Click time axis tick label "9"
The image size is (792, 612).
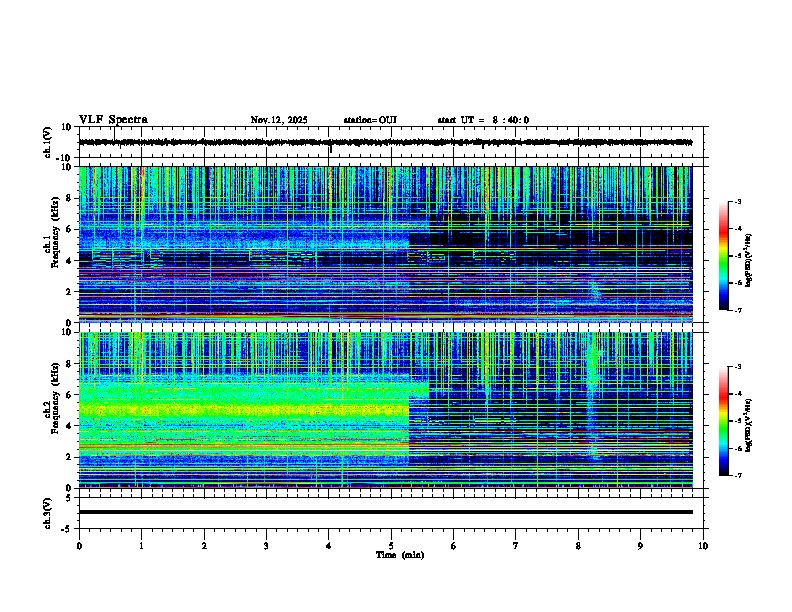[x=640, y=546]
